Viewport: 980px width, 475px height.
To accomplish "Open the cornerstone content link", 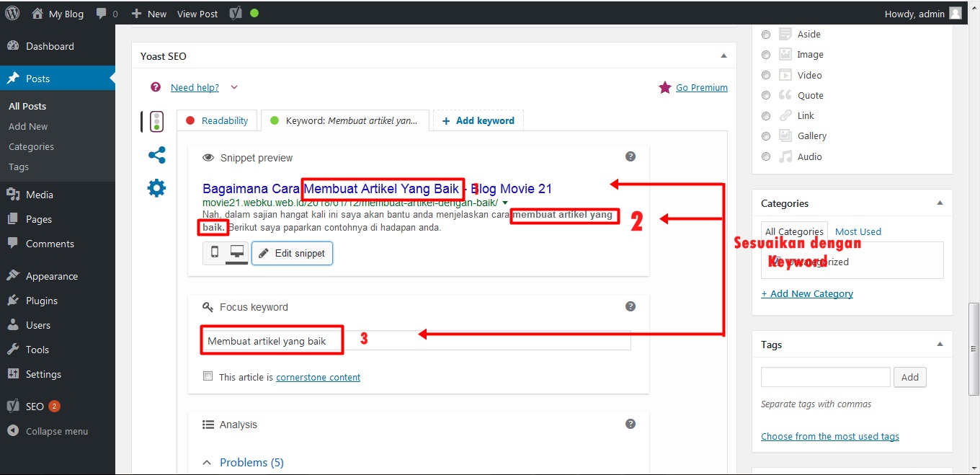I will [x=318, y=377].
